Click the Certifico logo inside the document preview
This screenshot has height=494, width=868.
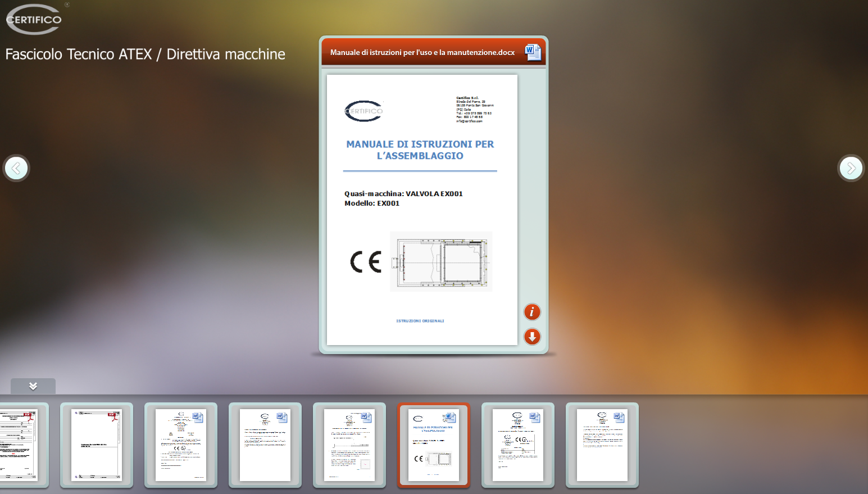363,111
